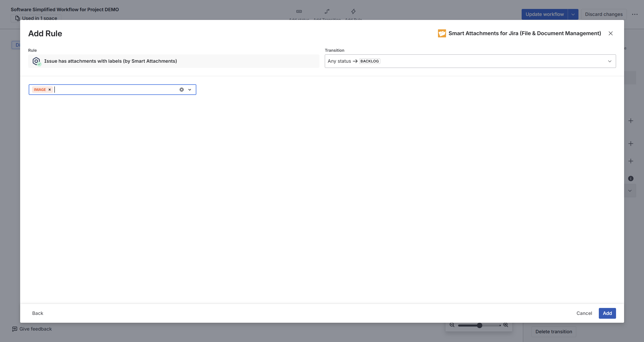This screenshot has width=644, height=342.
Task: Click the Add Transition toolbar icon
Action: [327, 11]
